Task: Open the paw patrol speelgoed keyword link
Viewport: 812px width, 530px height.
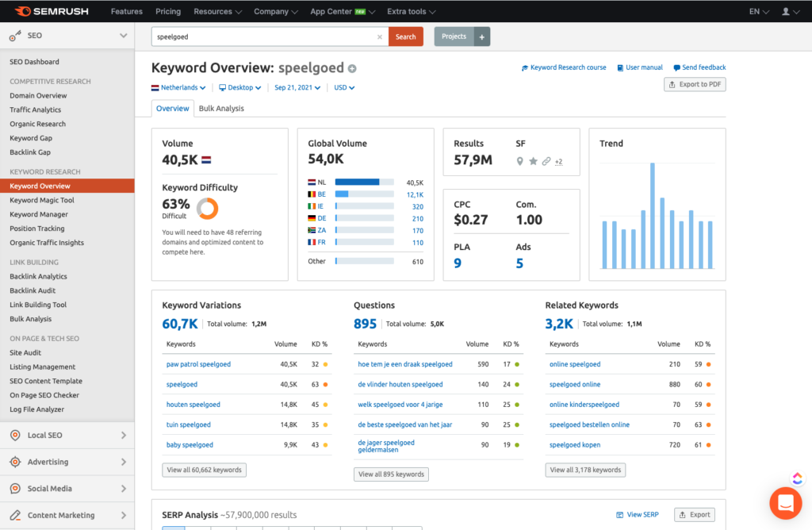Action: [x=198, y=364]
